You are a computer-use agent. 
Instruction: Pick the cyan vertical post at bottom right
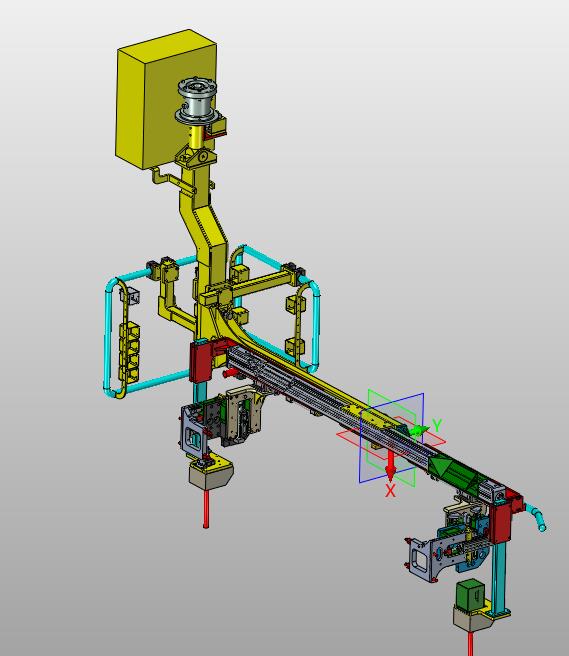tap(499, 579)
